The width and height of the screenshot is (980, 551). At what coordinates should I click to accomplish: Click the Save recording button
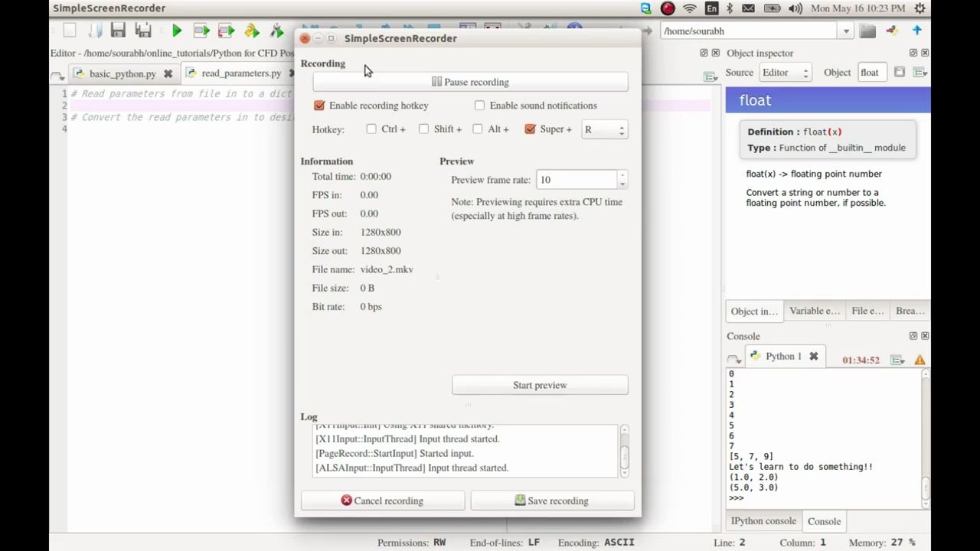[553, 500]
